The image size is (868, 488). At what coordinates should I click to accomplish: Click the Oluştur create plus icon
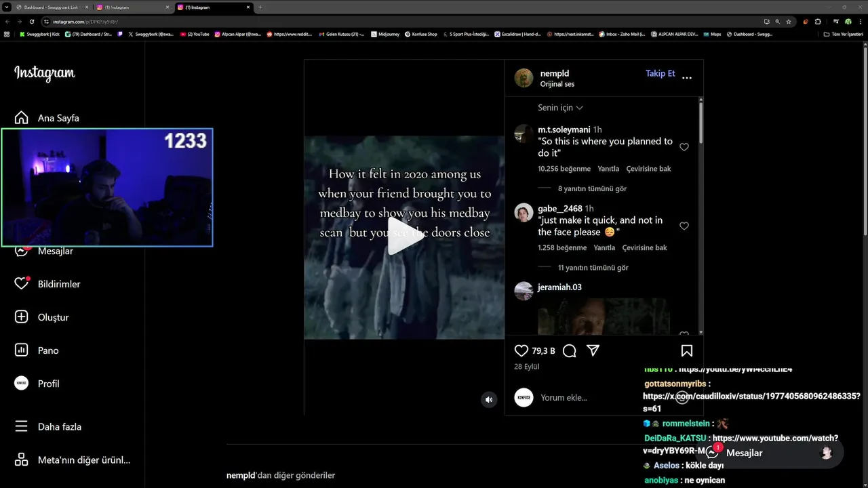tap(22, 317)
